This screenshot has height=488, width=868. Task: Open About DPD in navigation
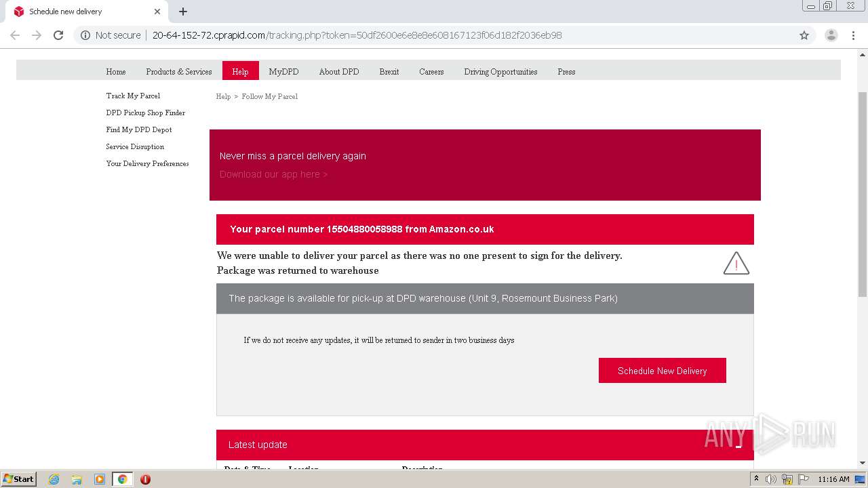tap(339, 72)
